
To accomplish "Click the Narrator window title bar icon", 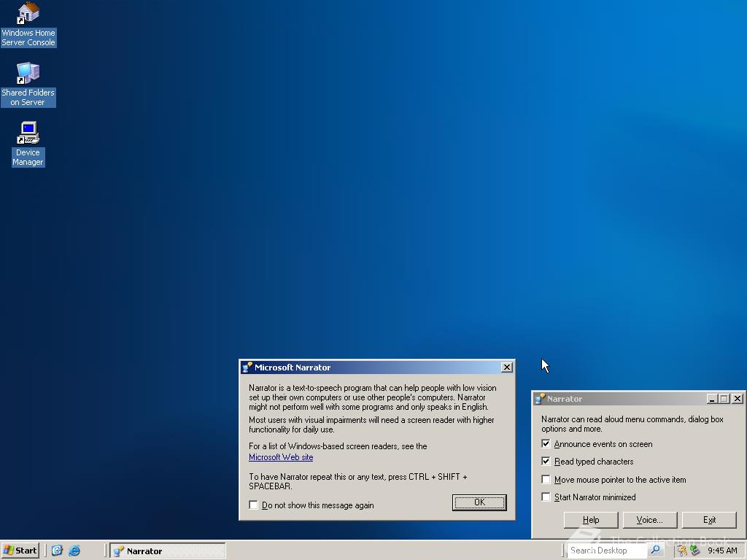I will [540, 399].
